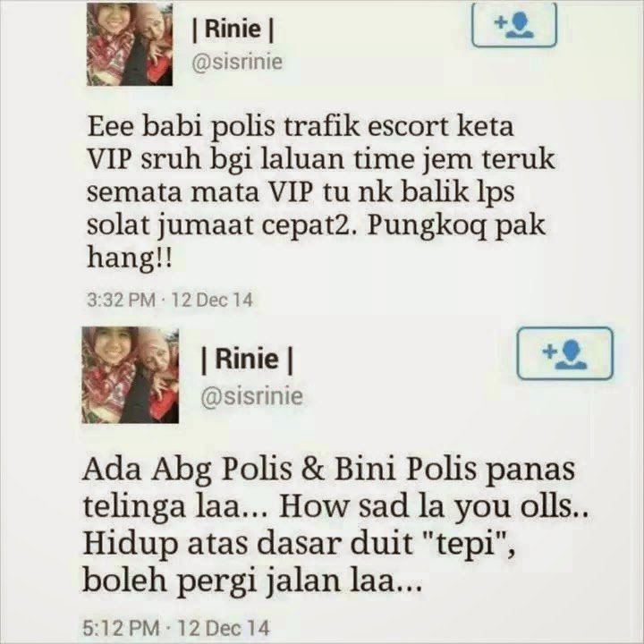
Task: Open Rinie's profile photo on the second tweet
Action: (131, 375)
